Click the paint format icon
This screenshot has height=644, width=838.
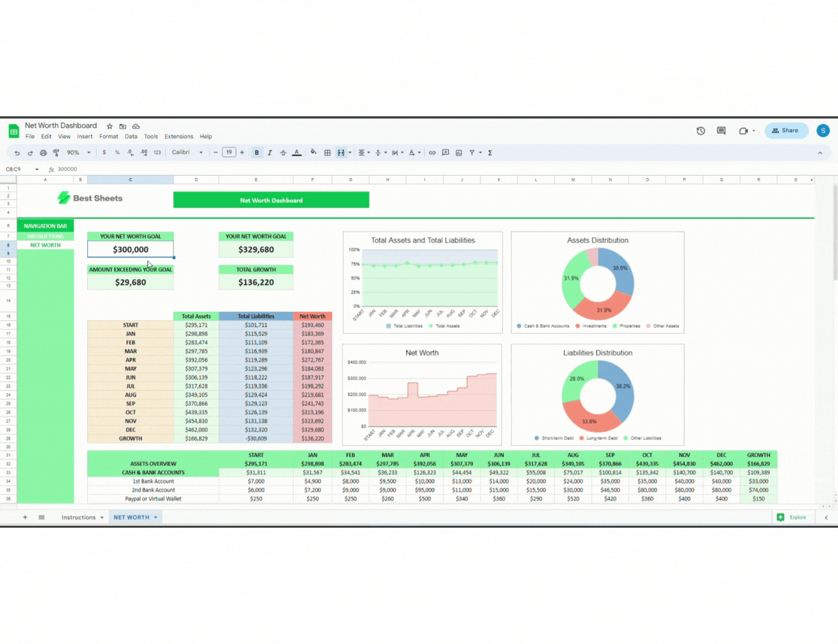point(56,153)
